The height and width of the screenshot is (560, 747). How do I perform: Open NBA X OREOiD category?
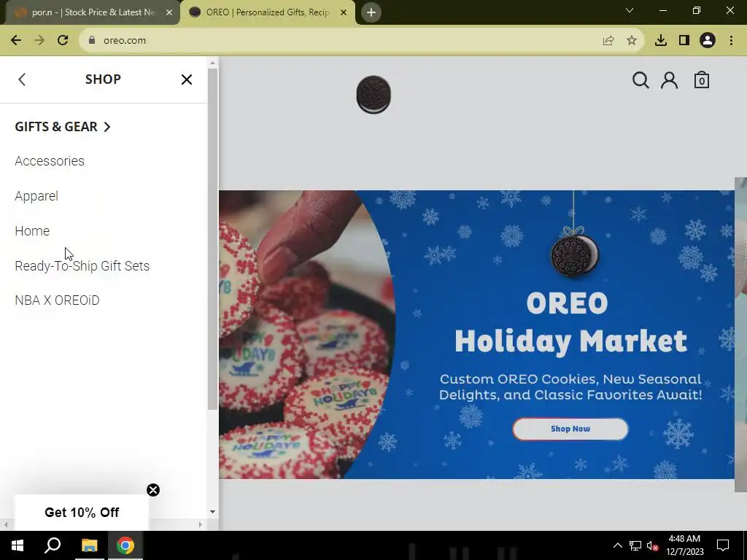(x=57, y=300)
